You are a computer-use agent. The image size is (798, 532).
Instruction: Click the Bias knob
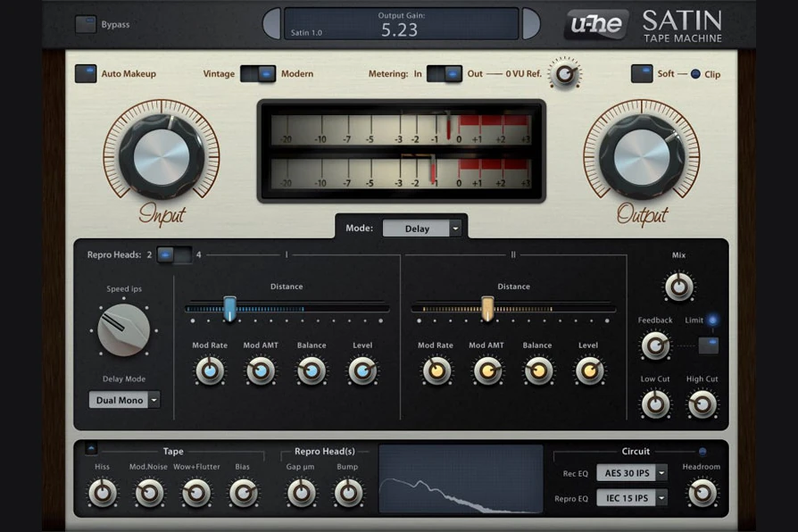pos(244,493)
